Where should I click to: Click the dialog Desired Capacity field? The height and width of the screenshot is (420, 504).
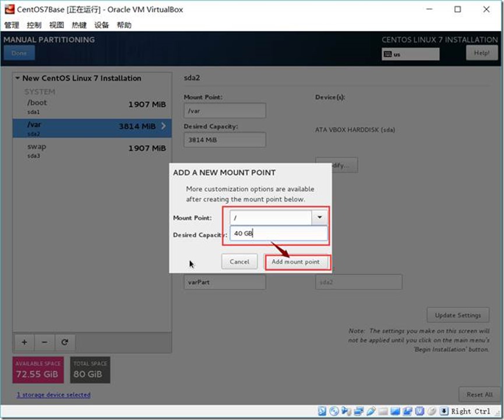coord(279,233)
